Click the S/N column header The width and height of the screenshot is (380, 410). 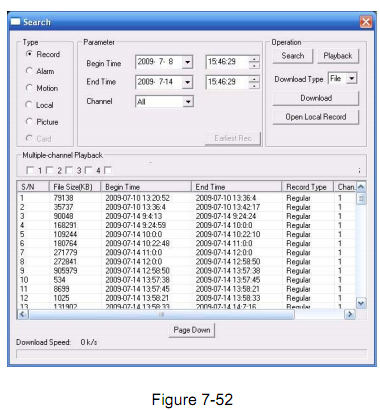(33, 187)
